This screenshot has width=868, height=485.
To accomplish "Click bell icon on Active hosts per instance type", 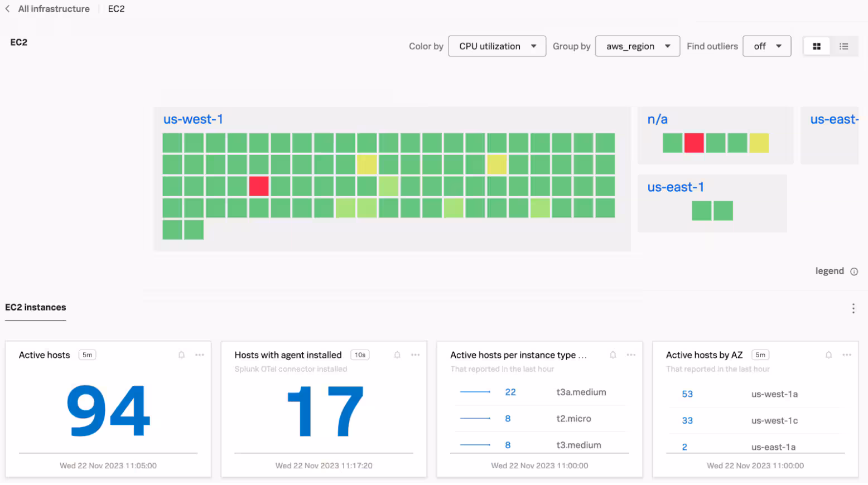I will click(x=613, y=355).
